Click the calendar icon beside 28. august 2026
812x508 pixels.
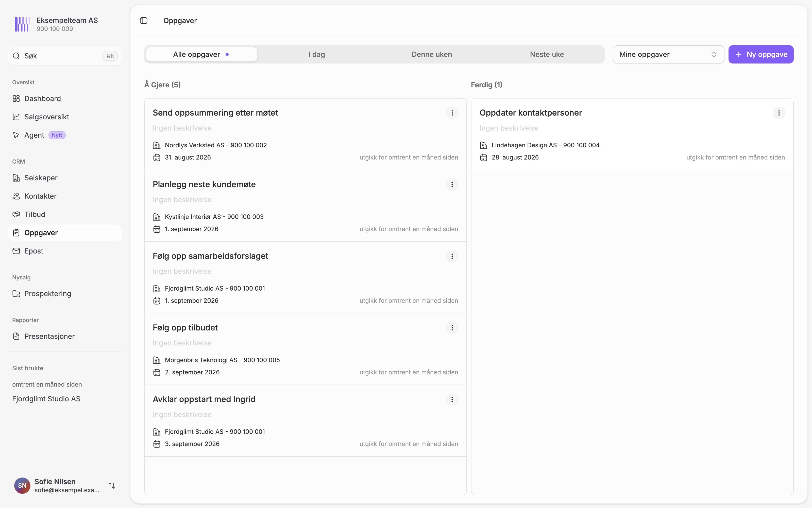[483, 157]
